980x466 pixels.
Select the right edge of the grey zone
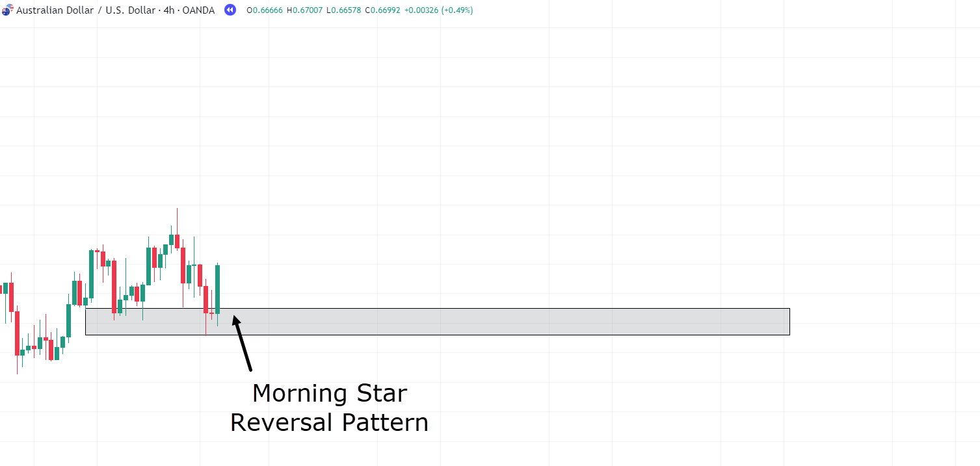click(789, 322)
